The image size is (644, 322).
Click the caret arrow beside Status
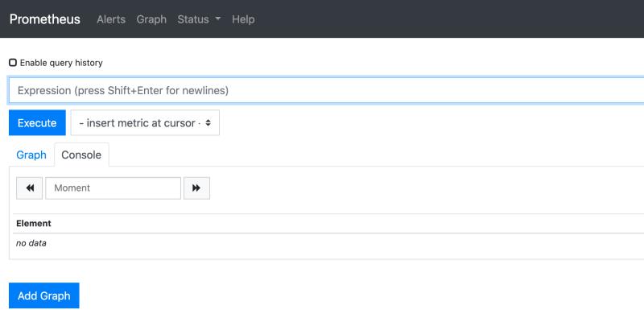[218, 19]
